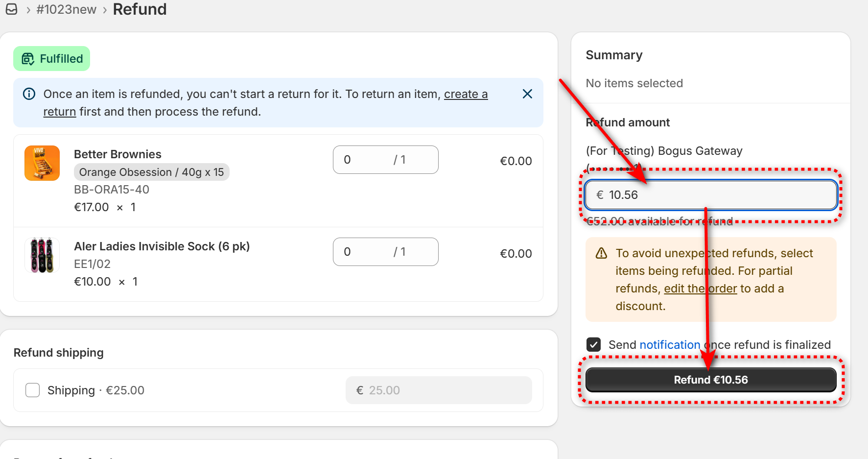Go back to order #1023new breadcrumb
This screenshot has height=459, width=868.
pyautogui.click(x=67, y=9)
